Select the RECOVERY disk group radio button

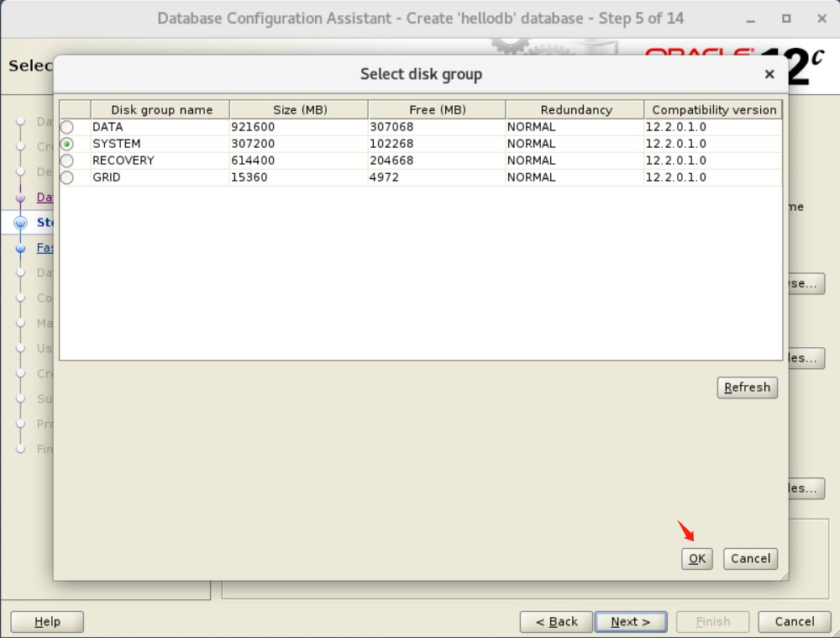click(x=67, y=161)
